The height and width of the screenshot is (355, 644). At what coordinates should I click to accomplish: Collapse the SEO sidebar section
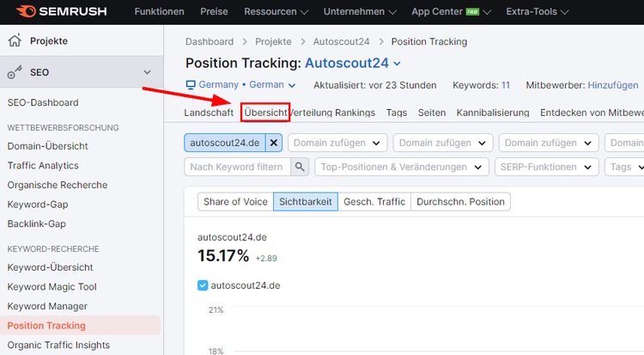pos(147,72)
